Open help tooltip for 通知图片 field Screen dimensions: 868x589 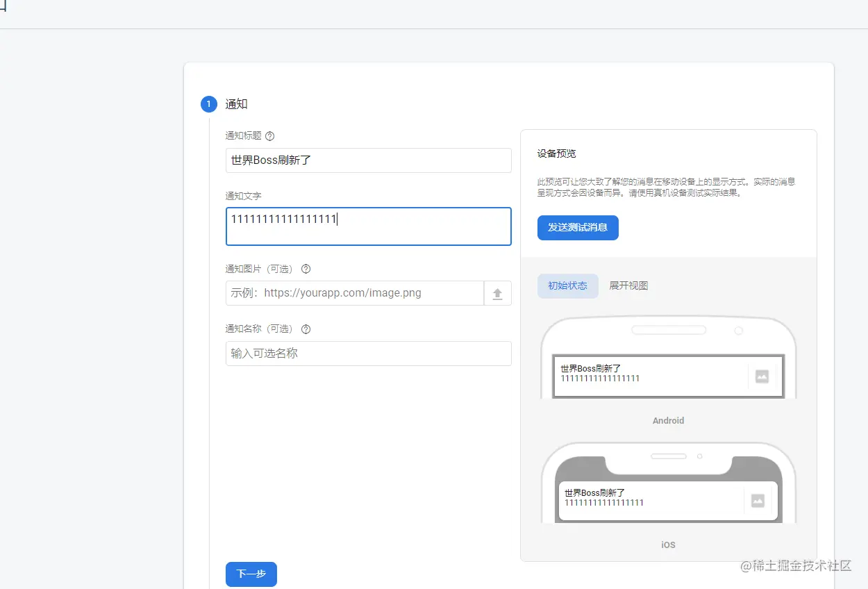pos(306,269)
